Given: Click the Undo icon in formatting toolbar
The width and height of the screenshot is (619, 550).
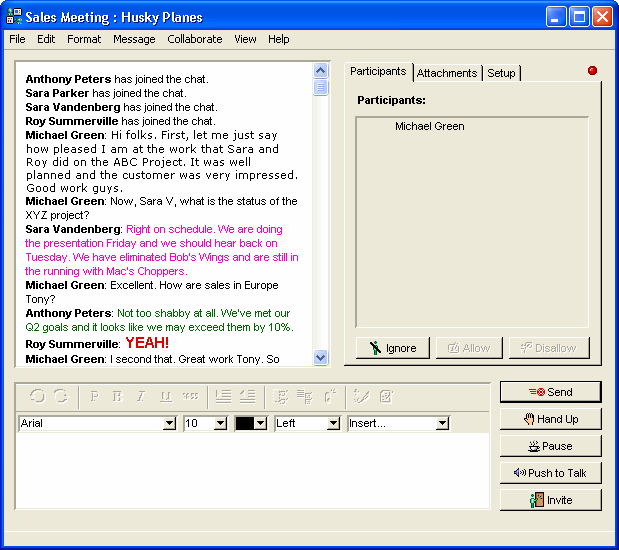Looking at the screenshot, I should (37, 396).
